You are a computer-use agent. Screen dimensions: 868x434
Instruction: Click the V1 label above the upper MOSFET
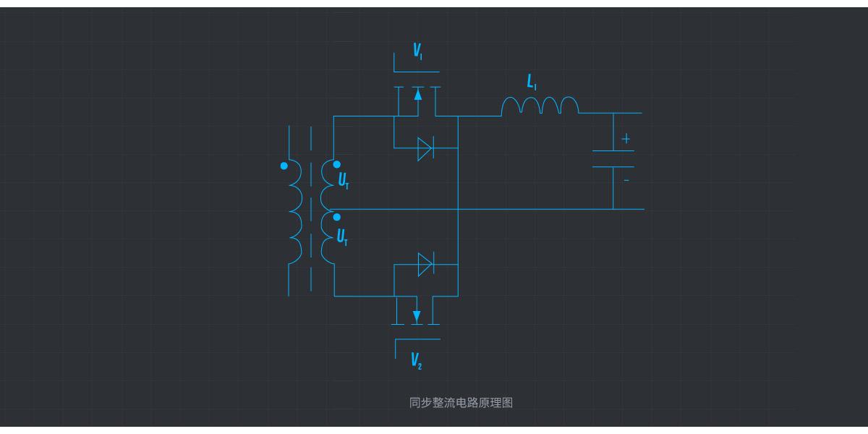pos(417,51)
